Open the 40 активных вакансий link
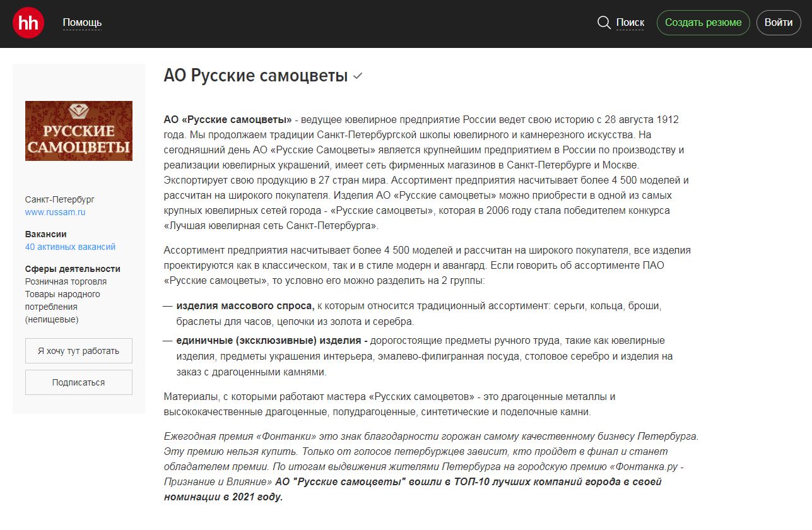Image resolution: width=812 pixels, height=530 pixels. 71,247
